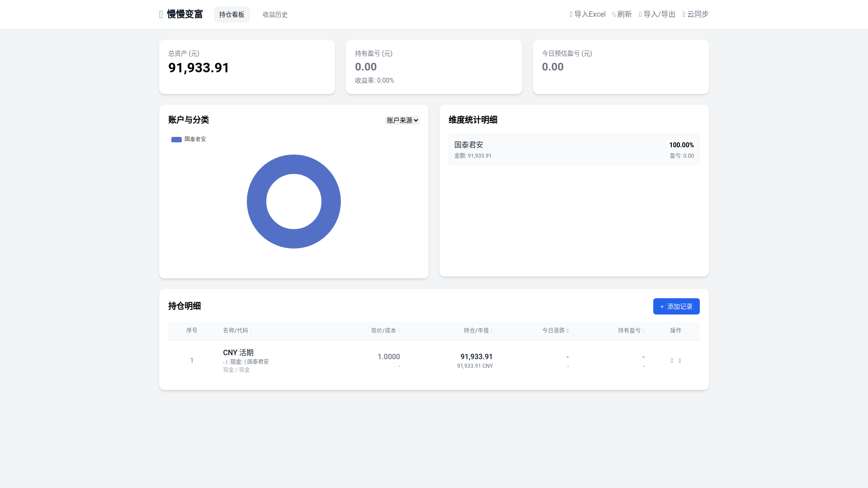This screenshot has width=868, height=488.
Task: Sort by the 持有盈亏 column header
Action: click(632, 331)
